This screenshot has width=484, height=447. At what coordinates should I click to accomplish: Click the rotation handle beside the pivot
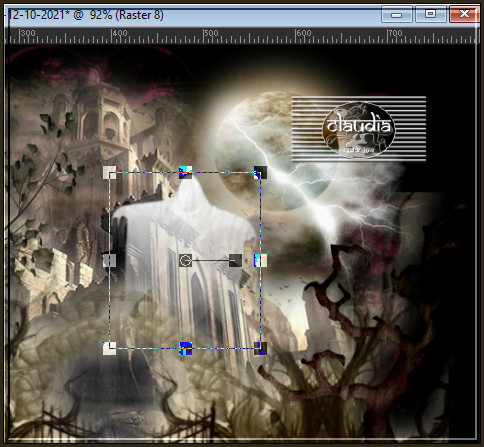pos(235,260)
